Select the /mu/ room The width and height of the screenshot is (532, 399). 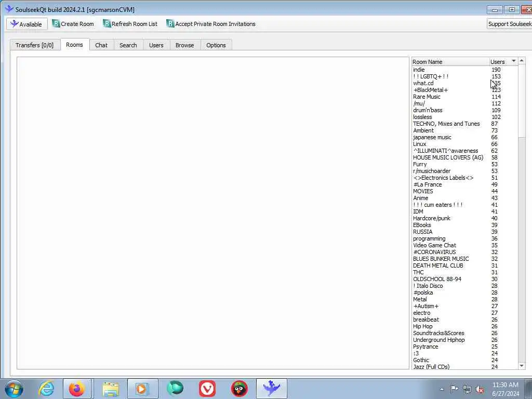(x=464, y=103)
